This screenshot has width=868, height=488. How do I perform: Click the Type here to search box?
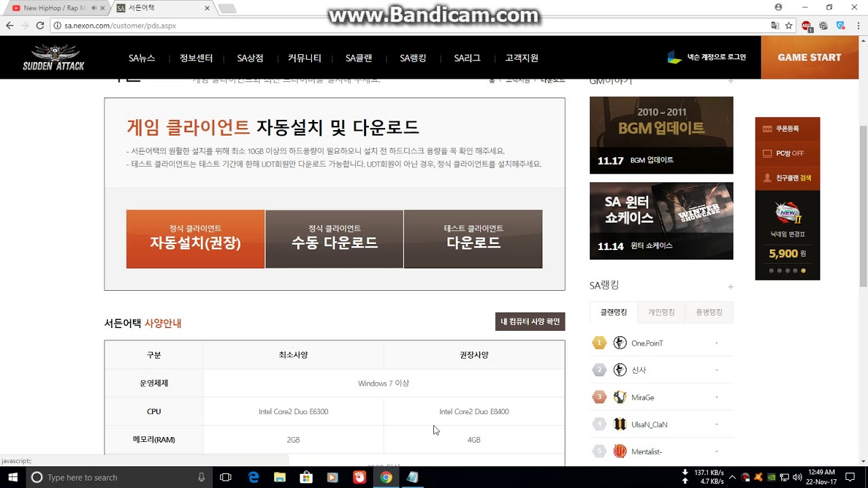coord(119,477)
